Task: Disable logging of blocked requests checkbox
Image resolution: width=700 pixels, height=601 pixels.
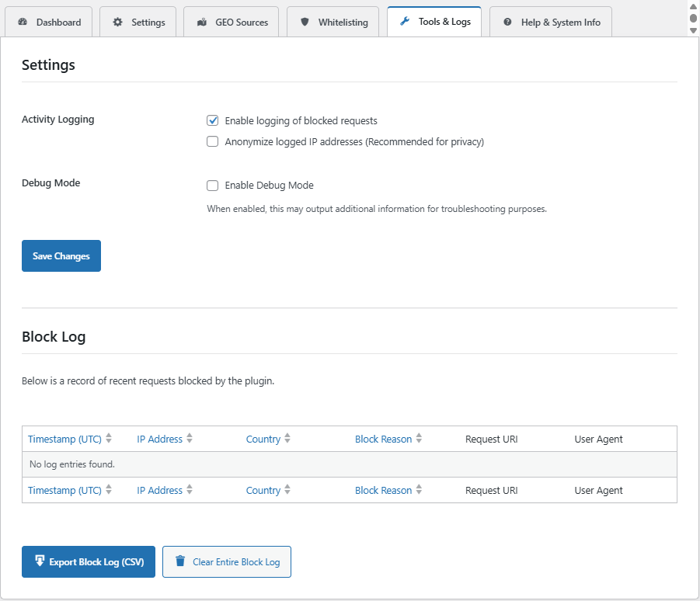Action: (212, 120)
